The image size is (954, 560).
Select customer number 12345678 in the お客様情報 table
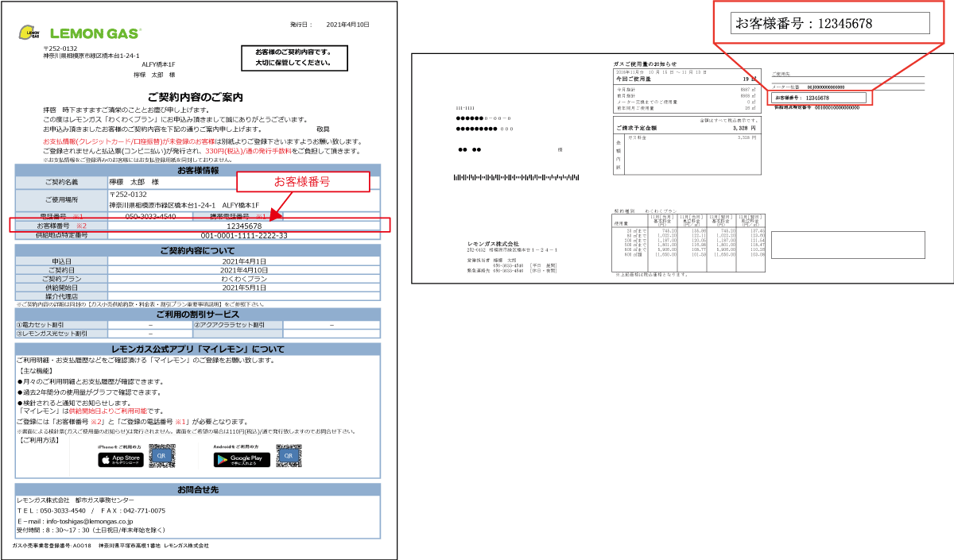244,226
